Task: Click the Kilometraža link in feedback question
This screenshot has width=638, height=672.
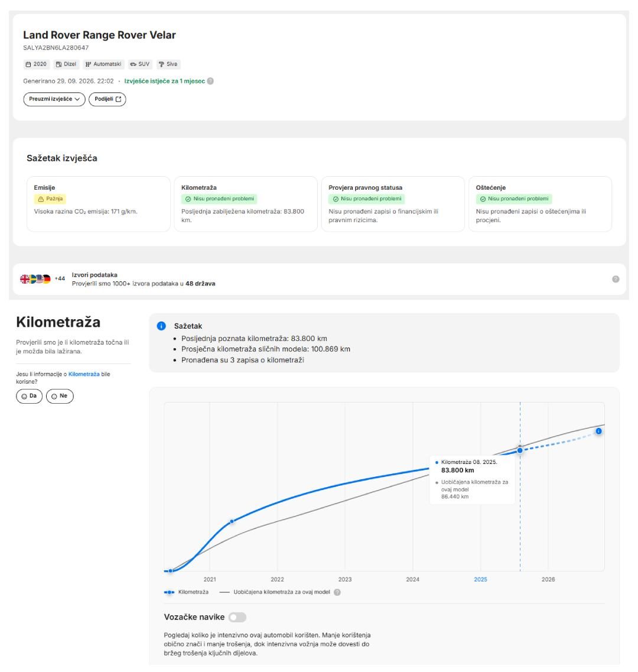Action: tap(84, 374)
